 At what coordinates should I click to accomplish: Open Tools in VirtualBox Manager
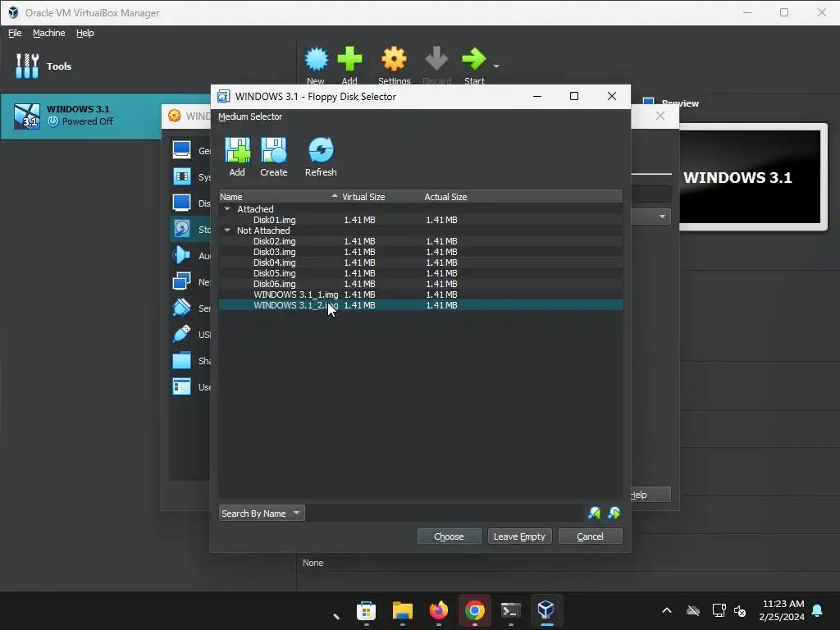[x=43, y=66]
